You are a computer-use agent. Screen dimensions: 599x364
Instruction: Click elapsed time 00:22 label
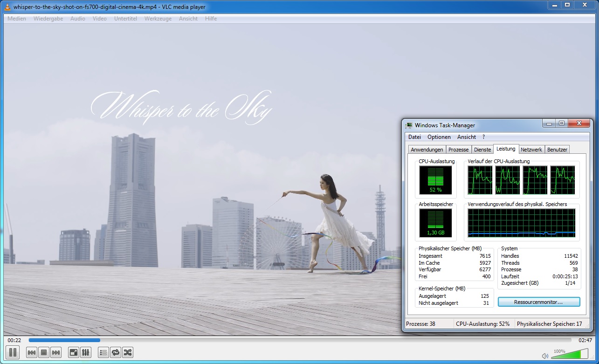click(x=14, y=340)
